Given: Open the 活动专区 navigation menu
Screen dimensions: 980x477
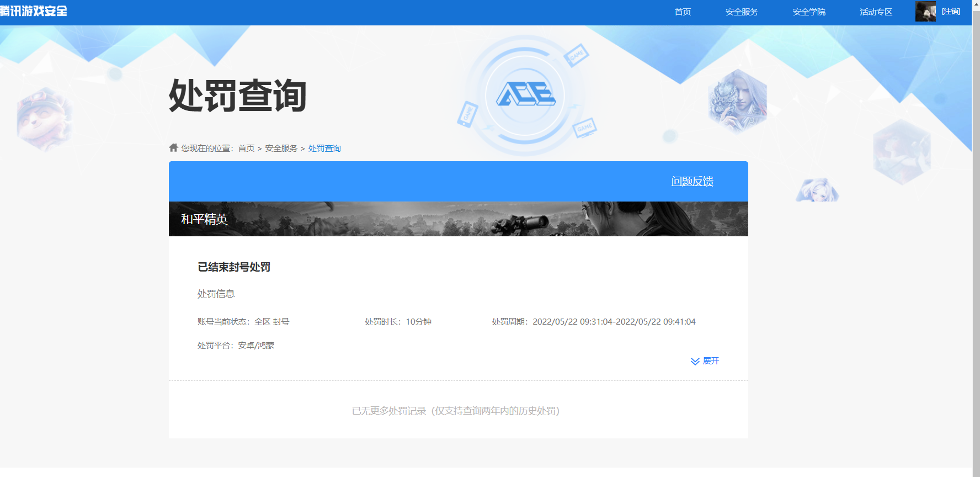Looking at the screenshot, I should (876, 12).
